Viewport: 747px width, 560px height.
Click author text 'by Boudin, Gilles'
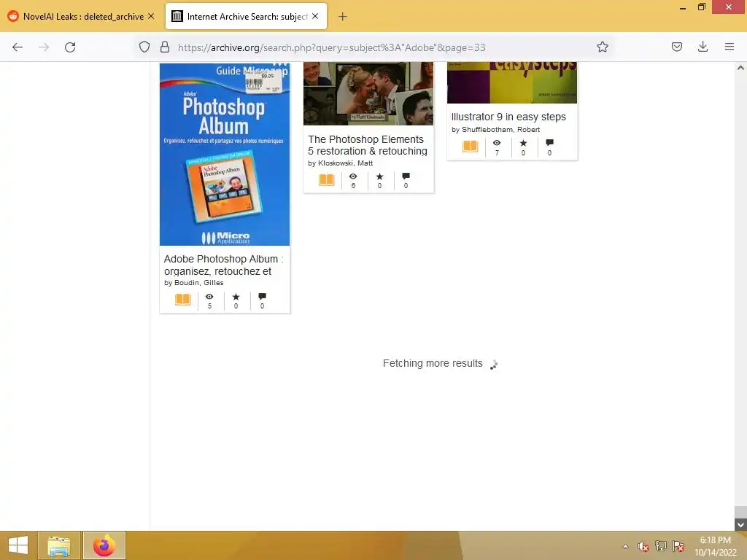[194, 283]
